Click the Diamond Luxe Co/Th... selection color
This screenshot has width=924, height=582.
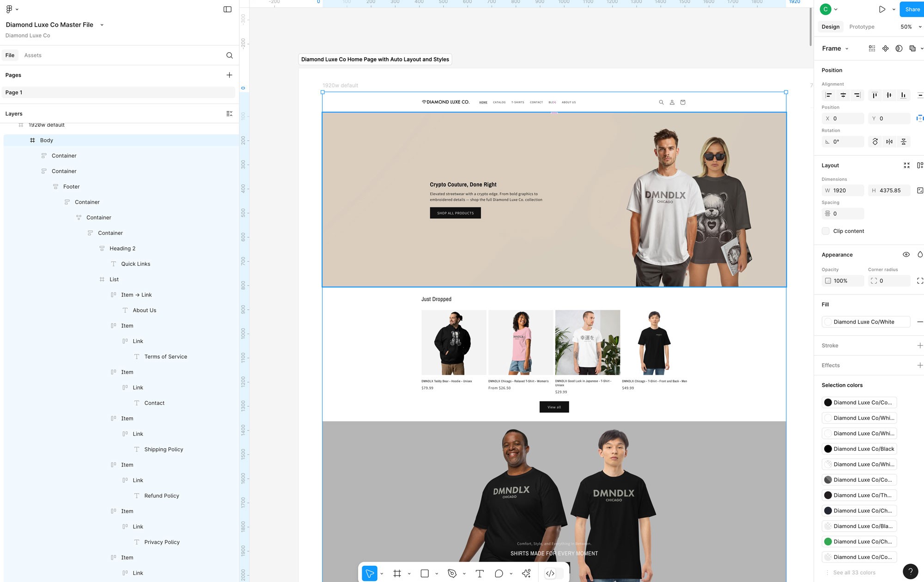(859, 496)
